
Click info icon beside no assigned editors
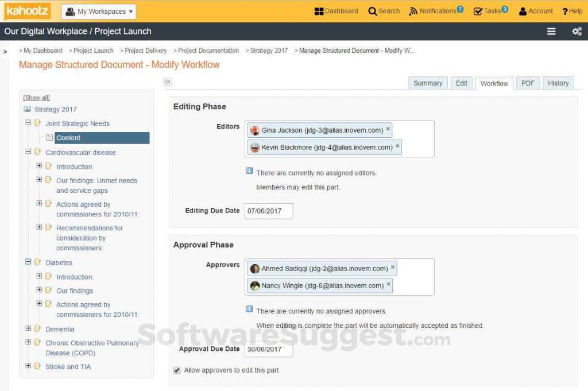249,171
